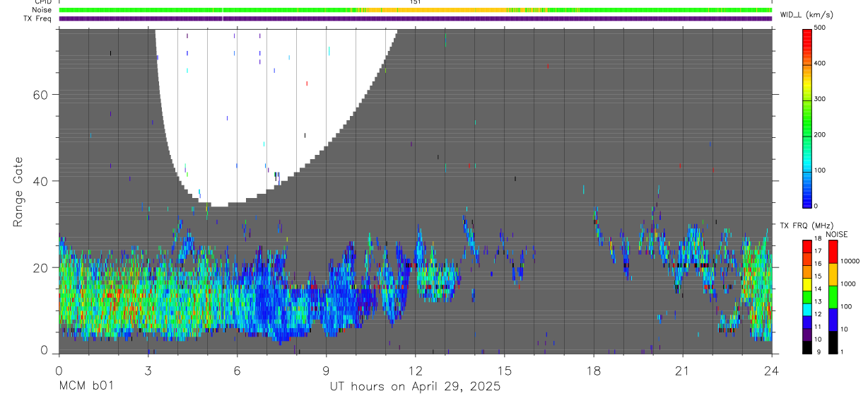Click the purple TX Freq status bar
Image resolution: width=868 pixels, height=401 pixels.
tap(416, 18)
